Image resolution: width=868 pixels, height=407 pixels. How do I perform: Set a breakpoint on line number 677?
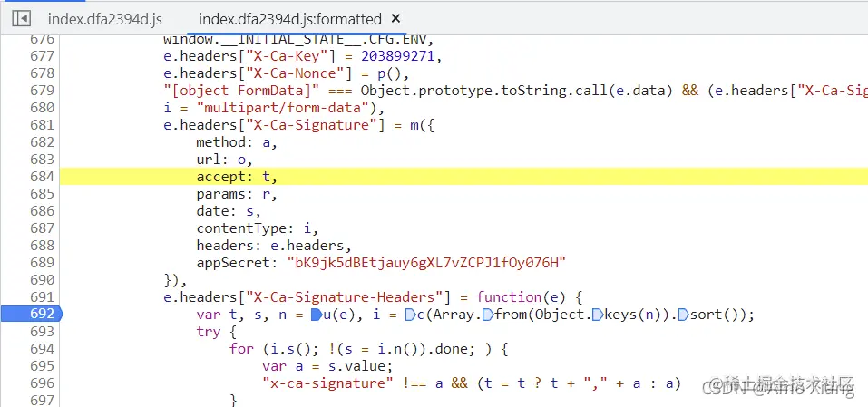[42, 56]
